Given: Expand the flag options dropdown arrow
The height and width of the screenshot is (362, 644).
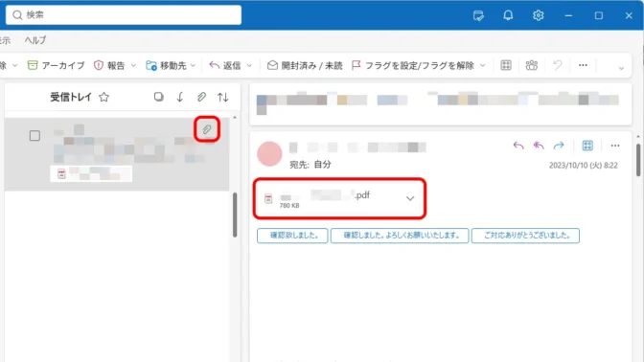Looking at the screenshot, I should [483, 66].
